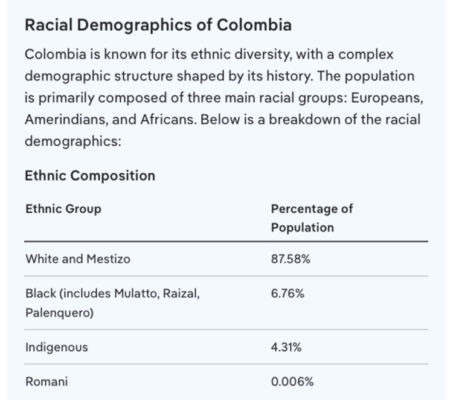Select the 'Indigenous' row label

[x=57, y=347]
